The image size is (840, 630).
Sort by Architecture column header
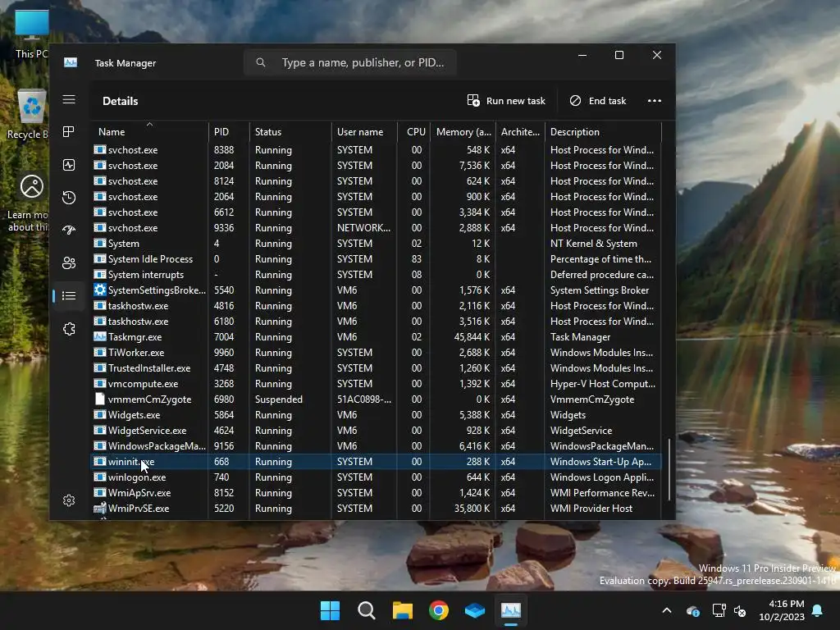[520, 132]
